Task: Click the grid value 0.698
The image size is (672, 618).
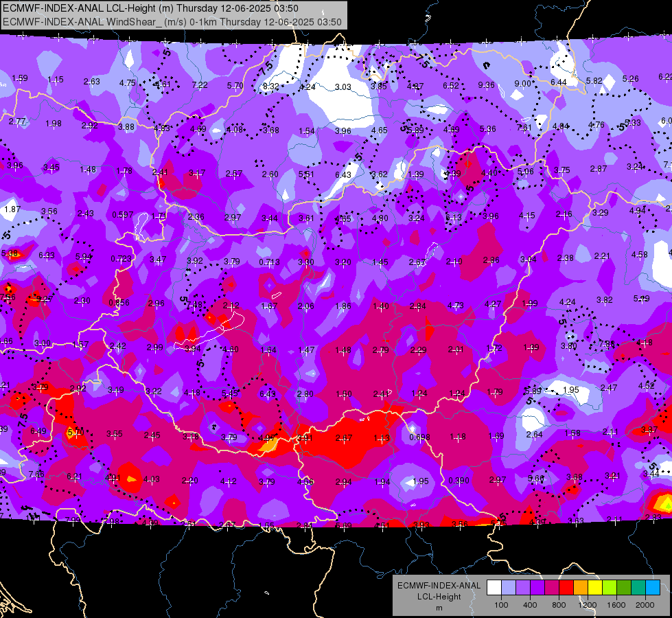Action: (x=419, y=437)
